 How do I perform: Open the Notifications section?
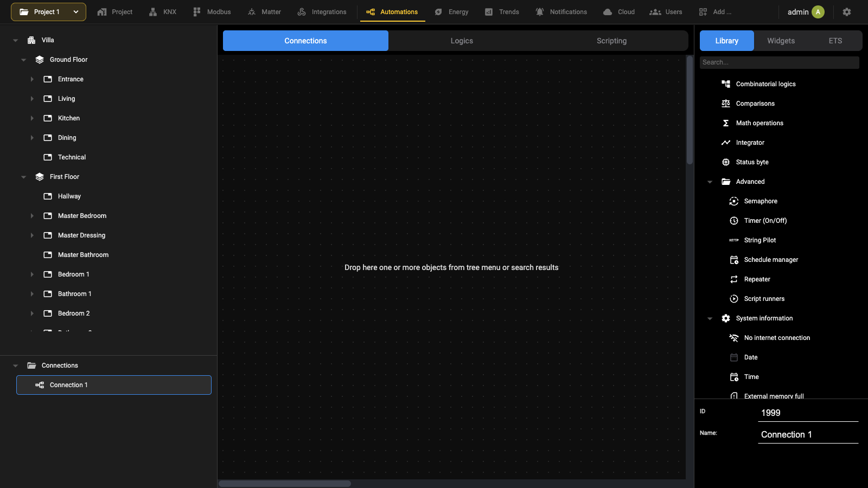tap(561, 12)
